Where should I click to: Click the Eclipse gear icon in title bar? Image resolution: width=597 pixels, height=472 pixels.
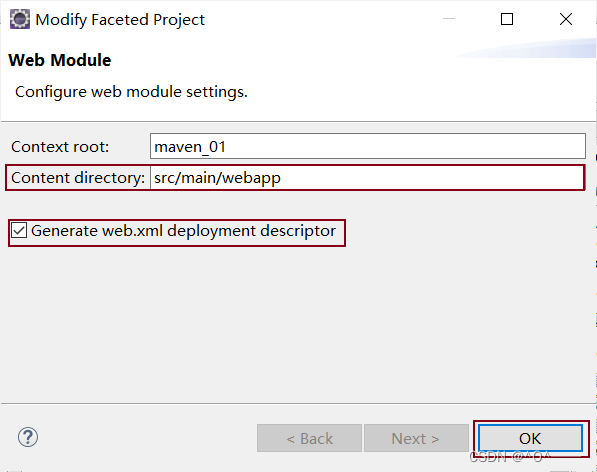[x=20, y=19]
